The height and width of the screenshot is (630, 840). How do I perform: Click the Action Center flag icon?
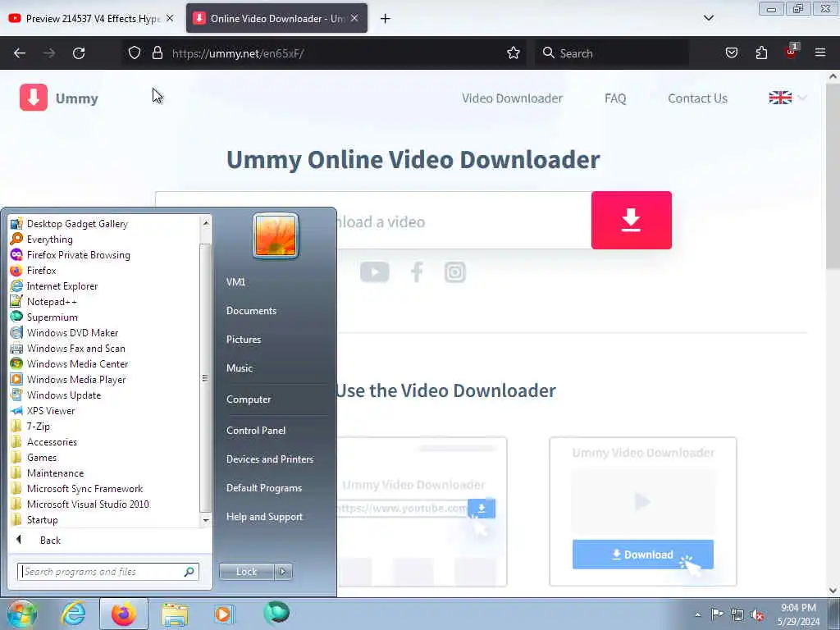click(x=717, y=614)
